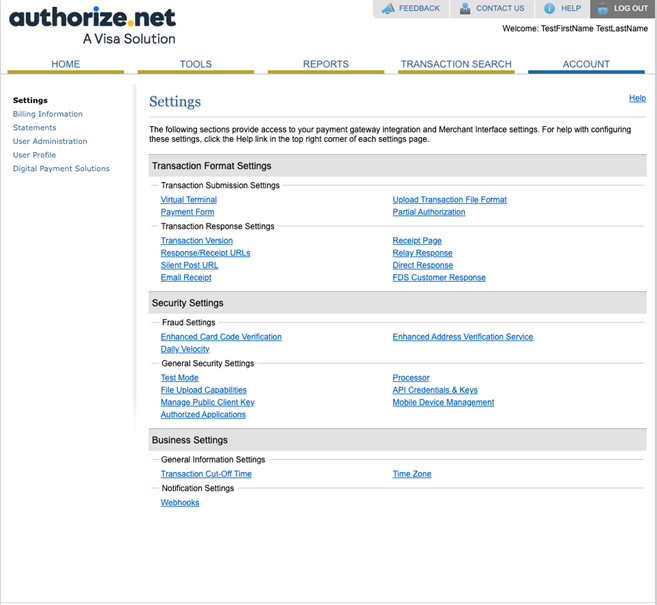Click the authorize.net logo
657x605 pixels.
pos(92,25)
